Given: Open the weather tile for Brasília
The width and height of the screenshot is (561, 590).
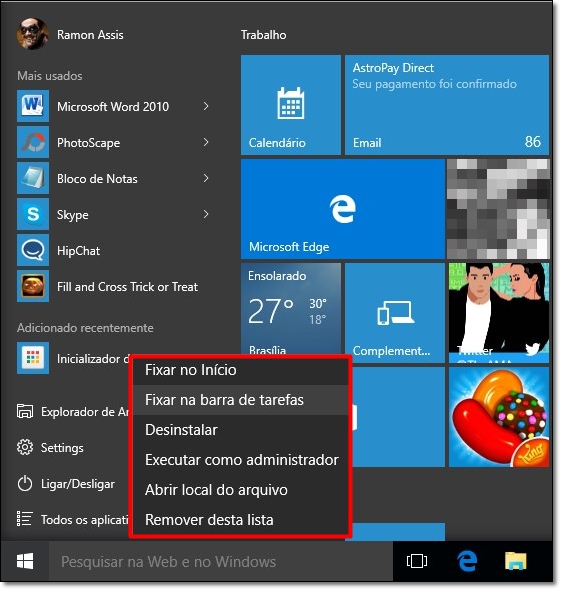Looking at the screenshot, I should [291, 309].
